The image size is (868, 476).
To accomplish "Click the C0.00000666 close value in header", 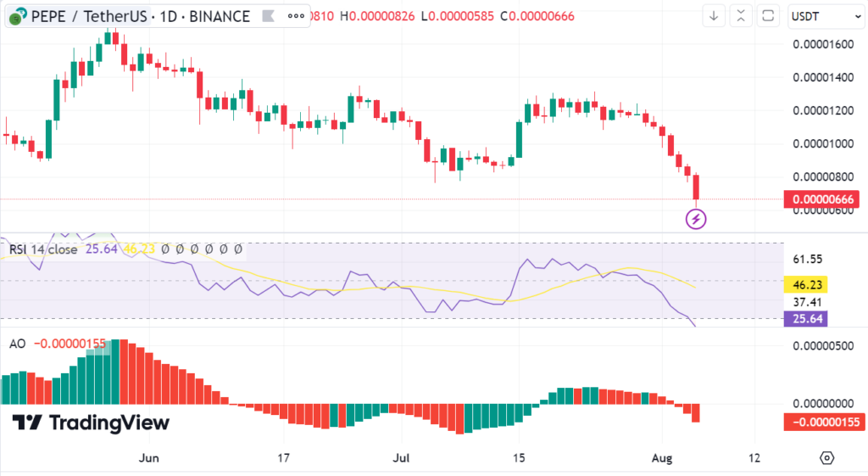I will (537, 17).
